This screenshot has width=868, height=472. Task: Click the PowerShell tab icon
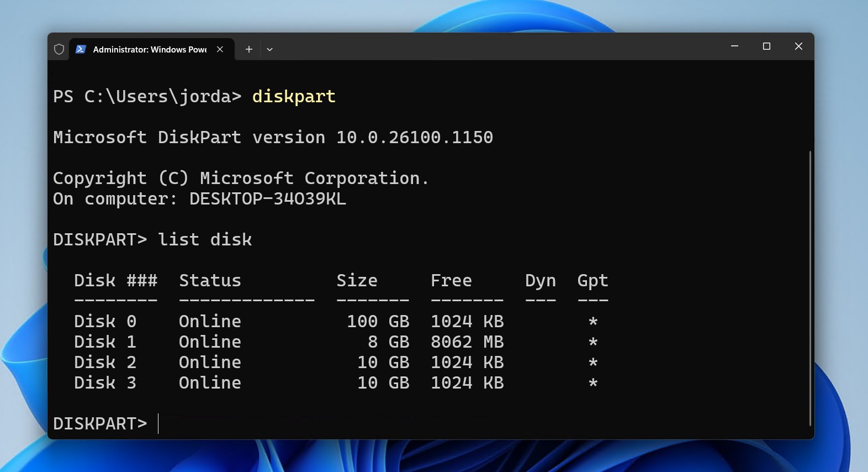81,49
